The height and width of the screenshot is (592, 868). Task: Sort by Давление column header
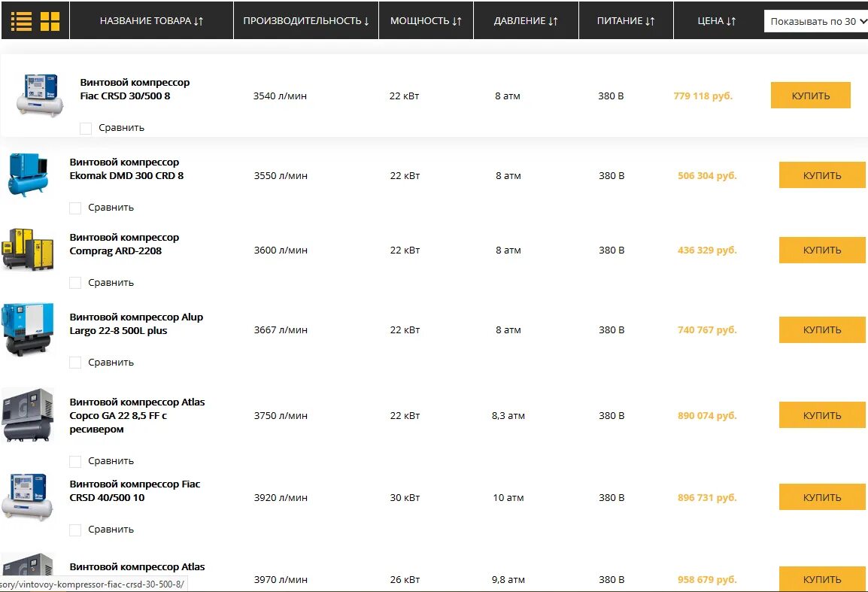click(x=526, y=21)
